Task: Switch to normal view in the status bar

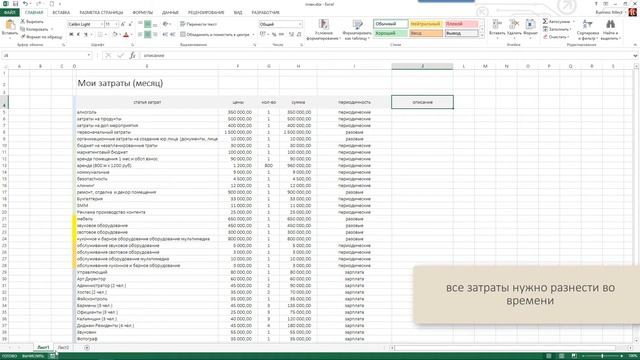Action: coord(549,356)
